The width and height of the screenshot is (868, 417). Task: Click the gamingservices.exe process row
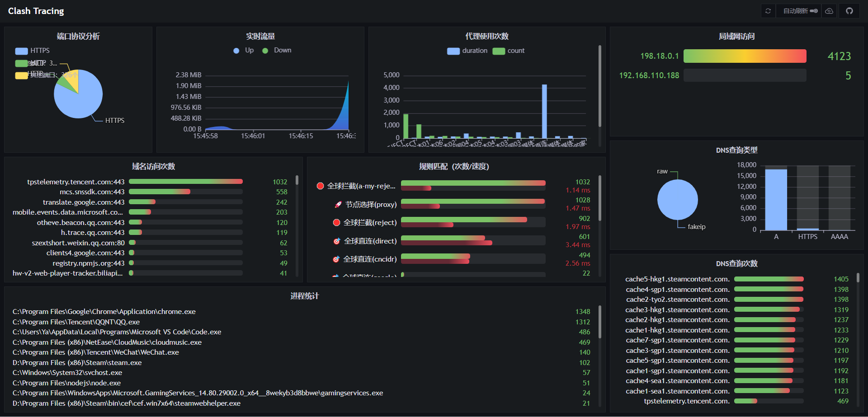[x=302, y=393]
